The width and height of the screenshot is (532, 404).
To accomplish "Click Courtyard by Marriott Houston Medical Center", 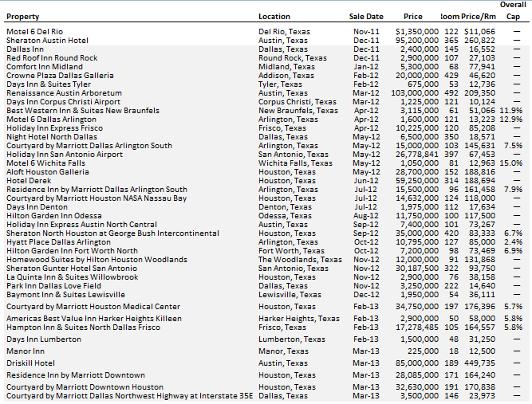I will click(x=93, y=307).
